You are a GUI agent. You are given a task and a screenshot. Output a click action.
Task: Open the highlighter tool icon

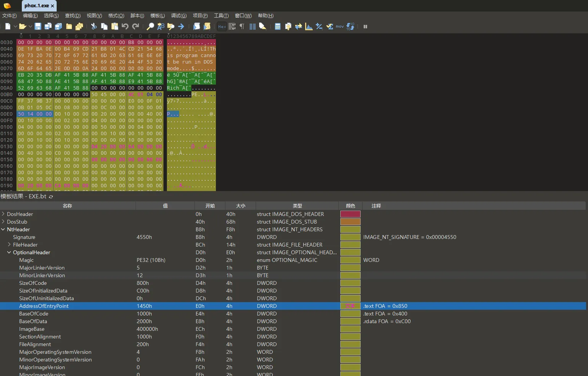(x=263, y=26)
